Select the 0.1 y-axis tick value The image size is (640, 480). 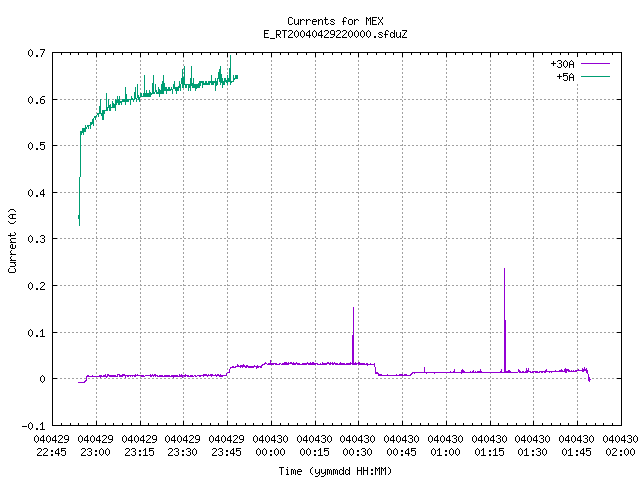point(36,333)
